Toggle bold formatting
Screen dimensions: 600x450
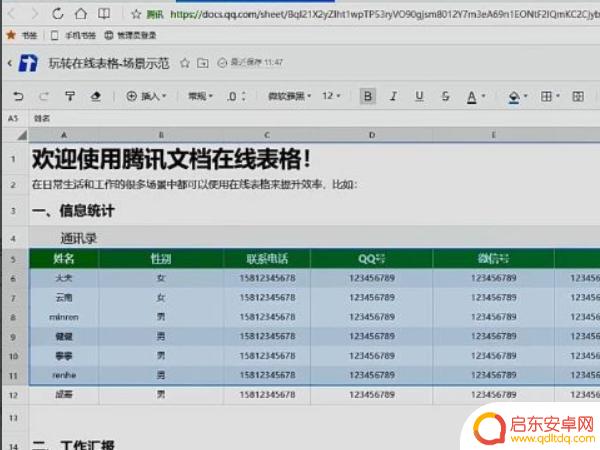tap(368, 96)
